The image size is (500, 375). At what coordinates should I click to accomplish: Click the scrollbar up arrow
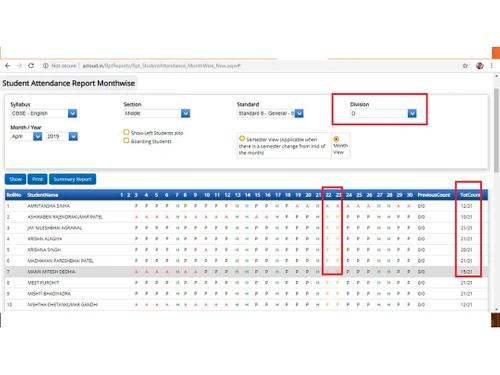pyautogui.click(x=496, y=76)
